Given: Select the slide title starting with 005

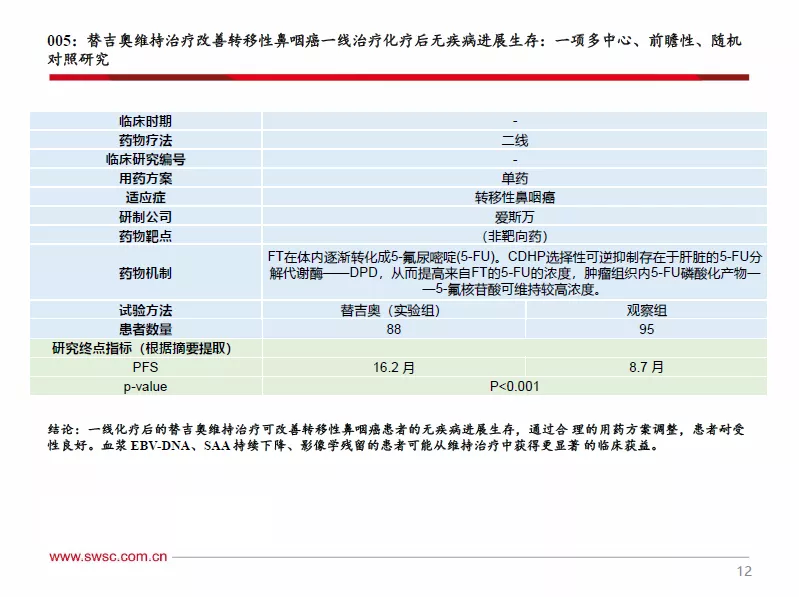Looking at the screenshot, I should pos(394,49).
